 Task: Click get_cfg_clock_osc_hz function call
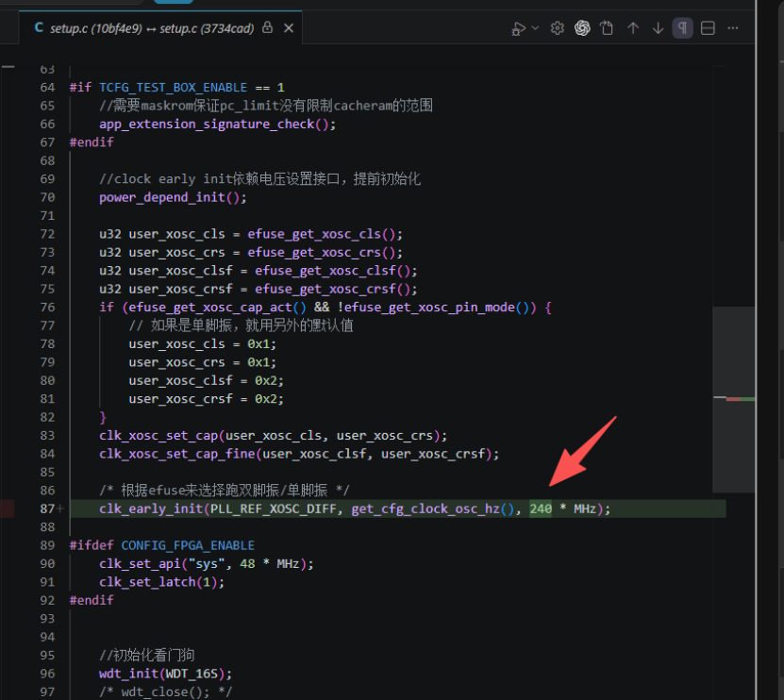(x=425, y=509)
